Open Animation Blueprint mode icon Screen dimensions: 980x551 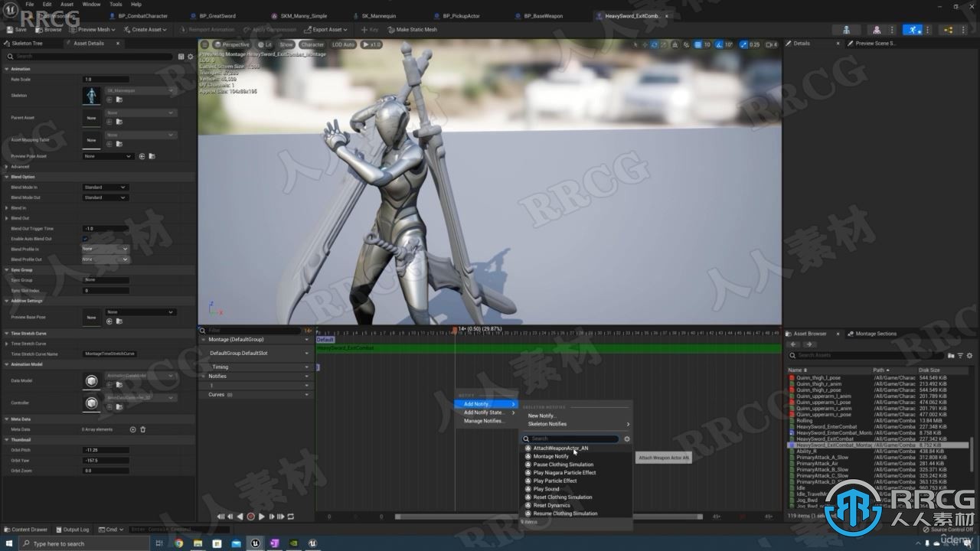[x=949, y=30]
